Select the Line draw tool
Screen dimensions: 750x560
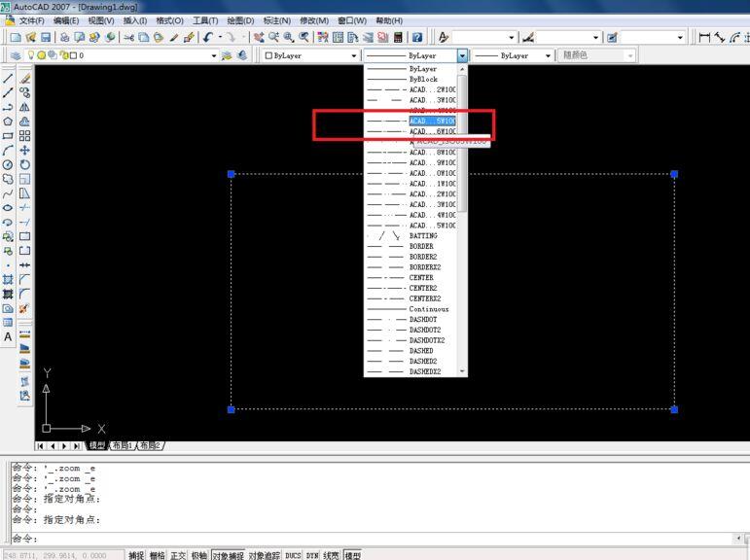(x=8, y=79)
